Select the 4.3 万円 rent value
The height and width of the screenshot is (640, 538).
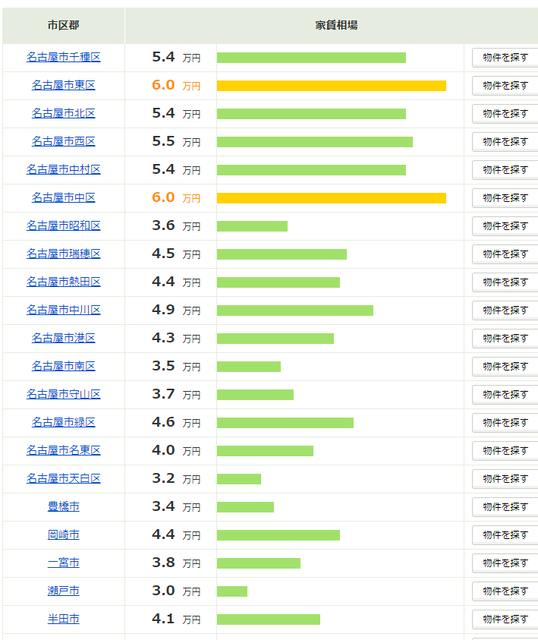point(176,338)
